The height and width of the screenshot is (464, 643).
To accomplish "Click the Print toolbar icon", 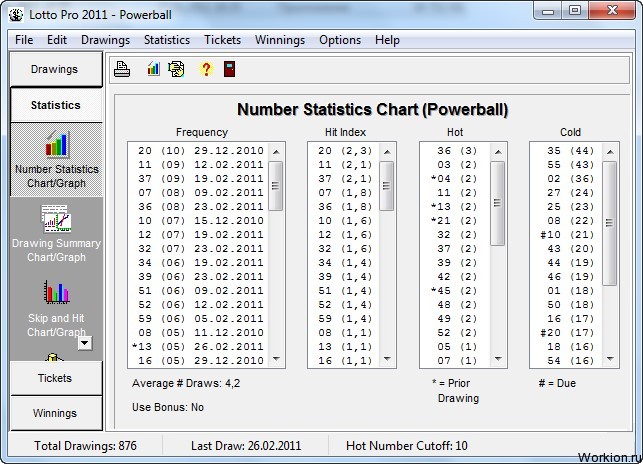I will [x=122, y=69].
